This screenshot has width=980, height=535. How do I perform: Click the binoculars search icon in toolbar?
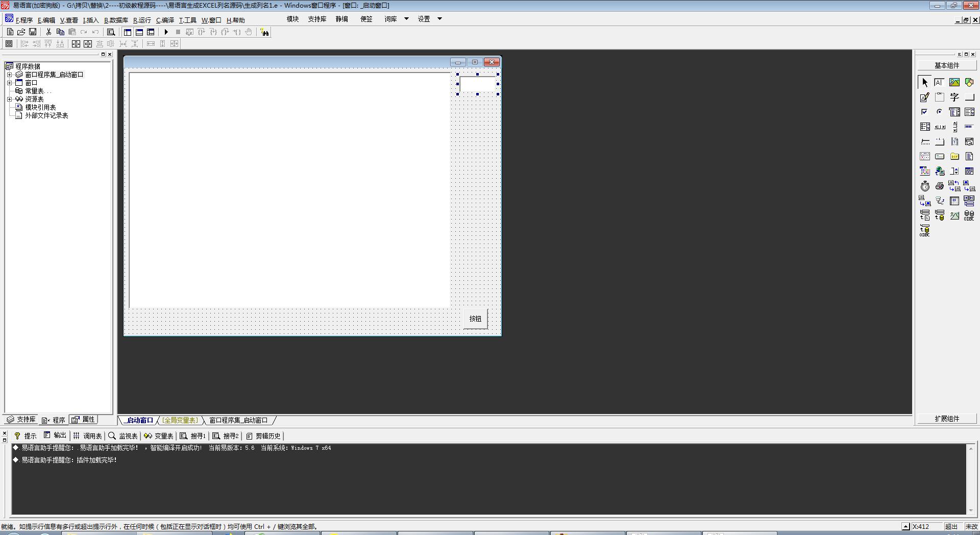coord(264,32)
